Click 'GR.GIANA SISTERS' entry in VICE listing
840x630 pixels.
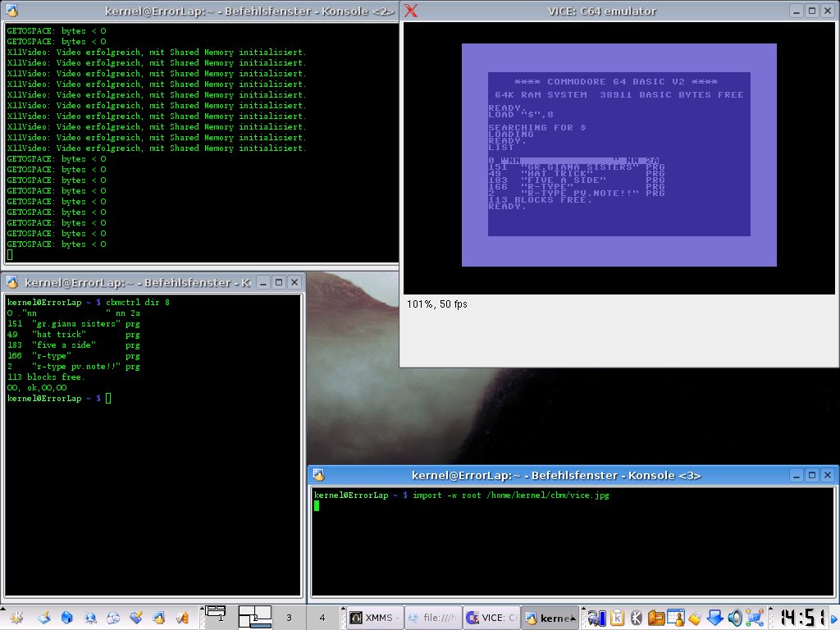(x=580, y=167)
